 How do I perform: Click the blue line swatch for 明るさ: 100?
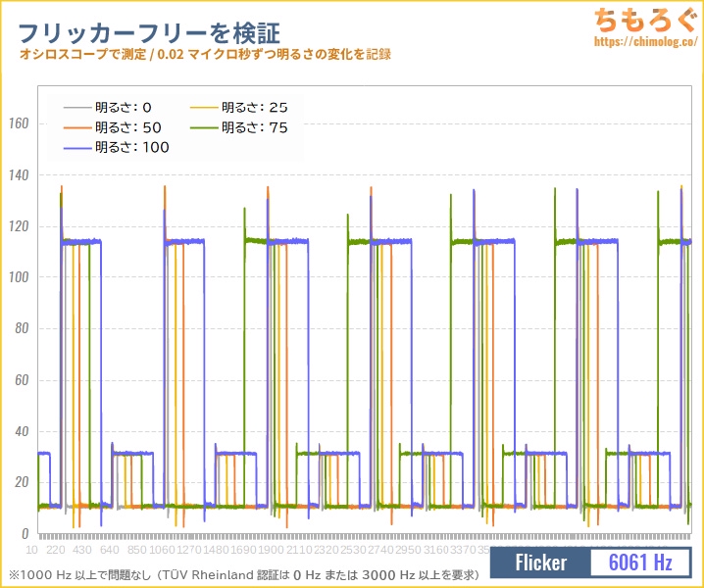(77, 148)
